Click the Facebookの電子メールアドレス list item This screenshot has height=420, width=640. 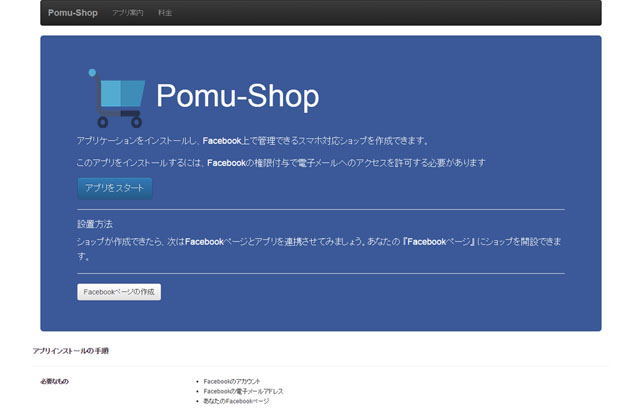(x=243, y=391)
